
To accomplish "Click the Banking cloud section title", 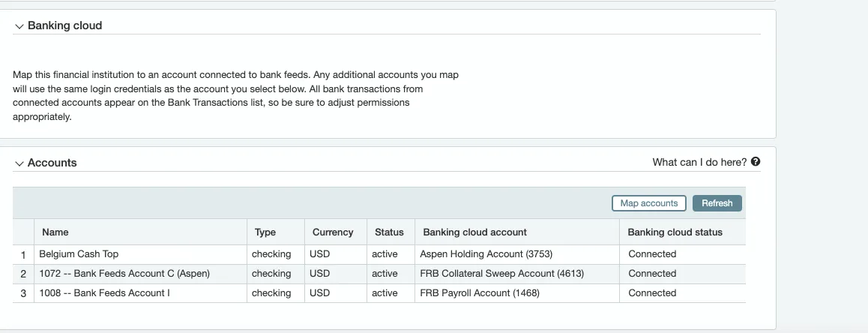I will [64, 25].
